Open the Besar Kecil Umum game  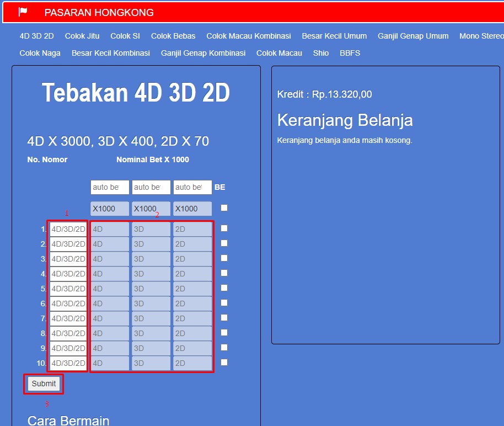pyautogui.click(x=334, y=36)
